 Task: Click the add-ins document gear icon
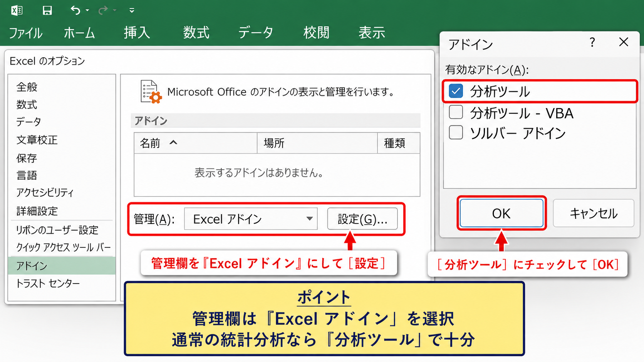tap(151, 92)
